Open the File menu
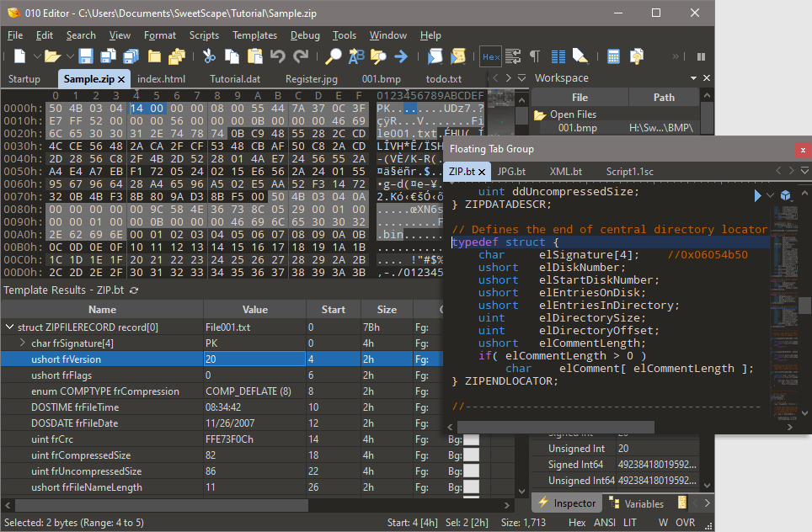This screenshot has height=532, width=812. (x=15, y=35)
